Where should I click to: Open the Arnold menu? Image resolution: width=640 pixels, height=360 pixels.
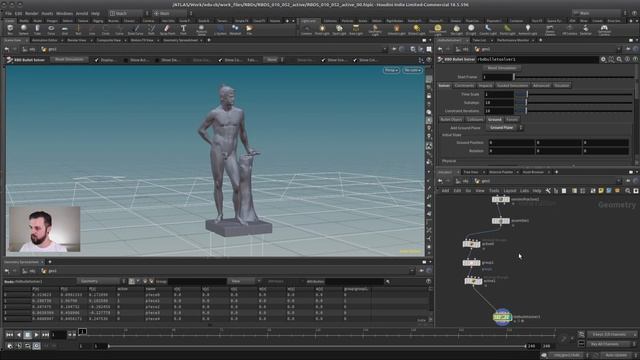click(x=82, y=13)
